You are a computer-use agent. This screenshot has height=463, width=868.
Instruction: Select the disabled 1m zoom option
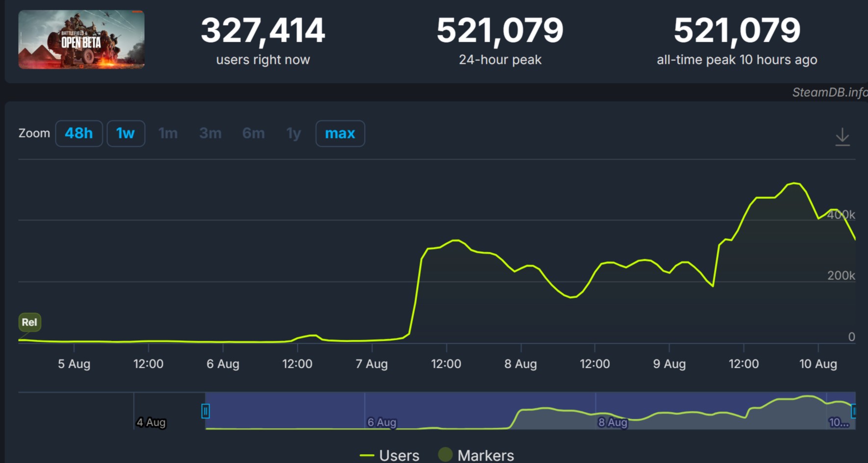click(168, 134)
